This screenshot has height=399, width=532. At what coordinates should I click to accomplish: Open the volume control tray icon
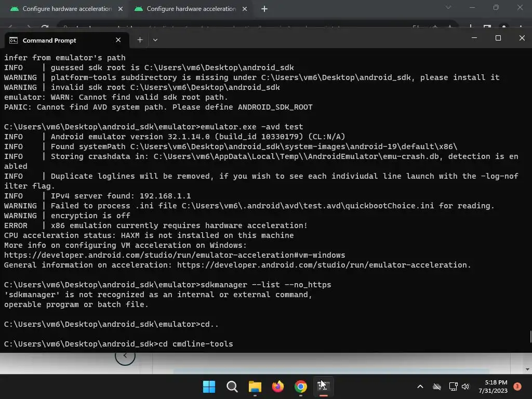click(x=465, y=387)
